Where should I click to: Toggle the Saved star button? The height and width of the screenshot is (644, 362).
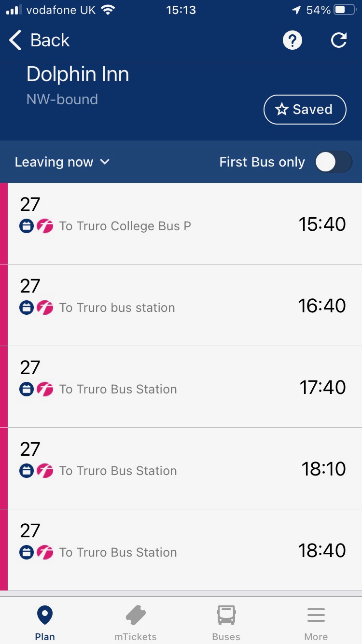[x=305, y=110]
